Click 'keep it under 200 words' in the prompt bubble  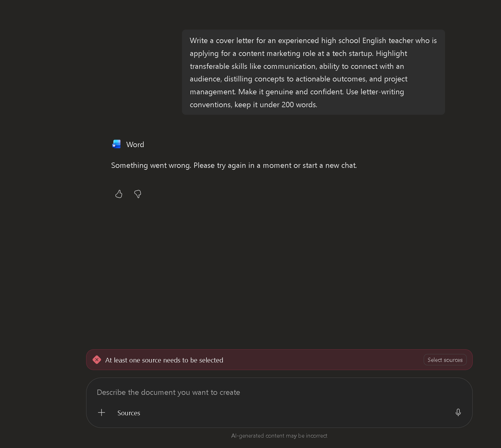[x=276, y=105]
